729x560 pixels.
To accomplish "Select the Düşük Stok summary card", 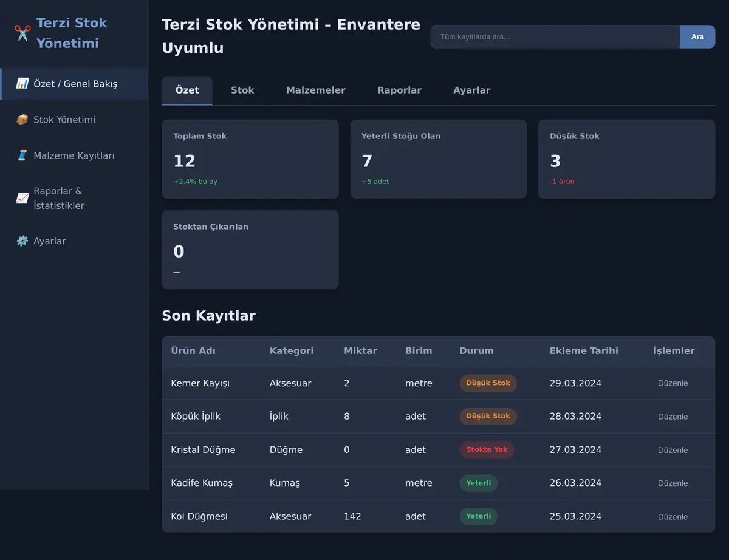I will 627,159.
